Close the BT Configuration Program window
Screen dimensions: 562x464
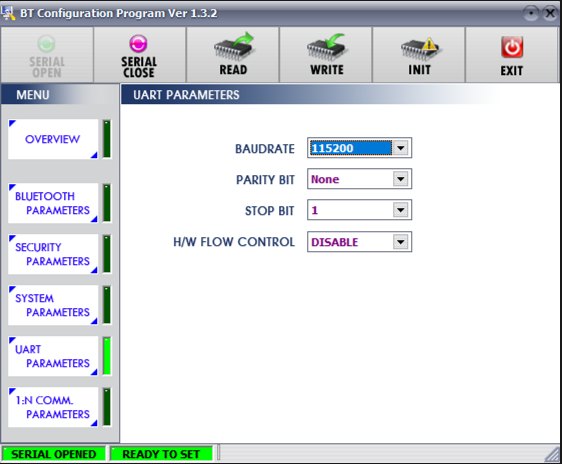550,14
